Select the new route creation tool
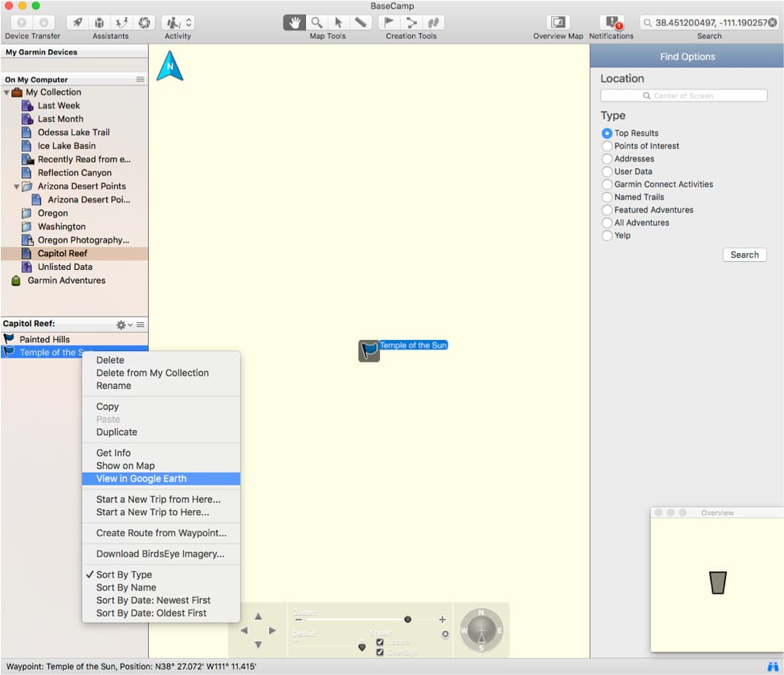 pyautogui.click(x=411, y=22)
